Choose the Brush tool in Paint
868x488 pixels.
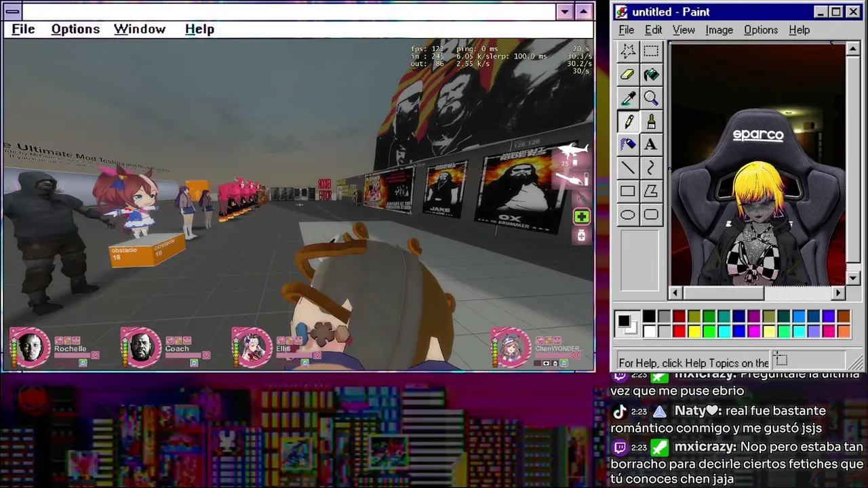(x=651, y=121)
